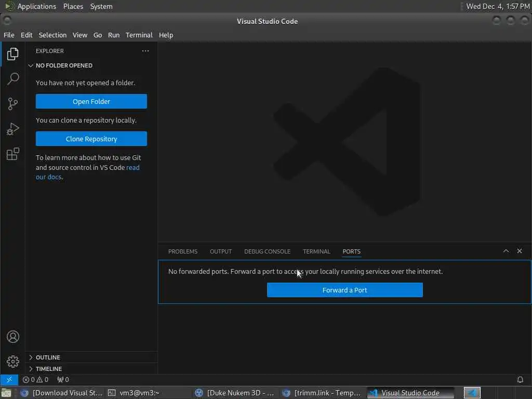Open the Edit menu
This screenshot has width=532, height=399.
[x=26, y=35]
